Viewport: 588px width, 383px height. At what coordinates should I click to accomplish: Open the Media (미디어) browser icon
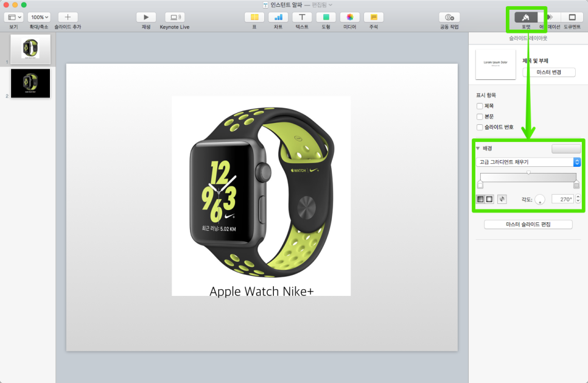(x=349, y=17)
